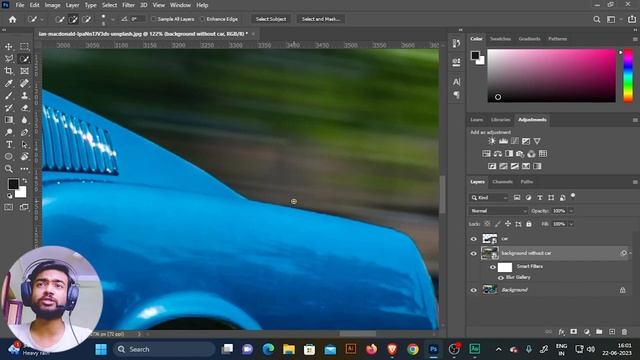The height and width of the screenshot is (360, 640).
Task: Select the Blur tool
Action: (x=24, y=120)
